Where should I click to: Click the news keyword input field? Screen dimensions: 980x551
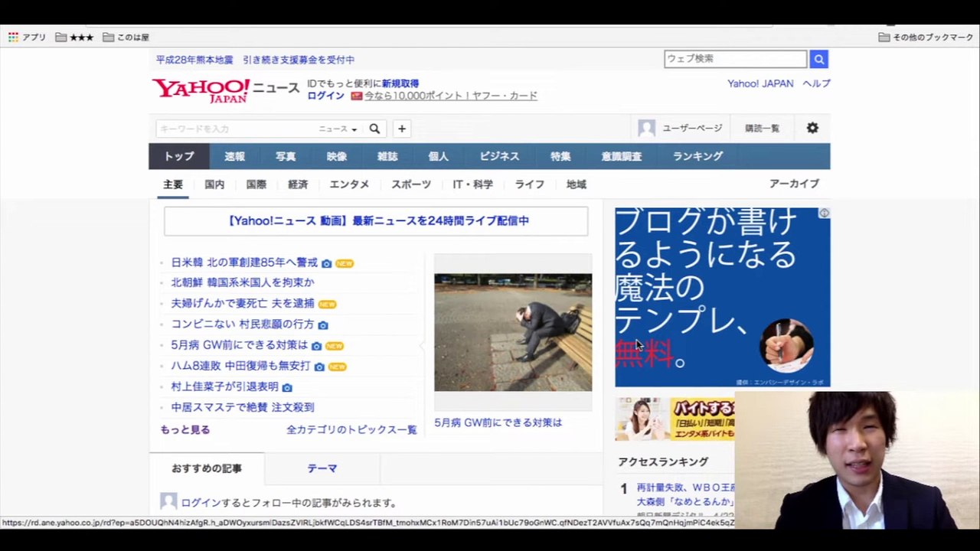[236, 129]
